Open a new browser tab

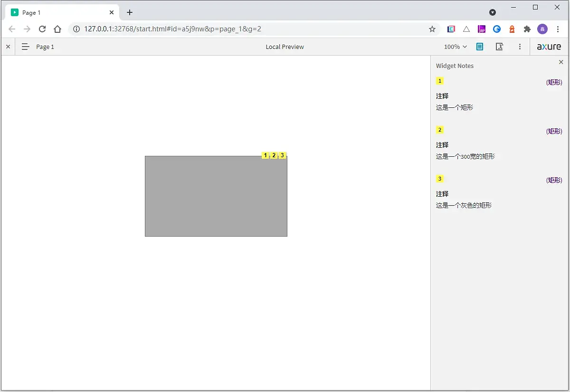click(x=130, y=12)
